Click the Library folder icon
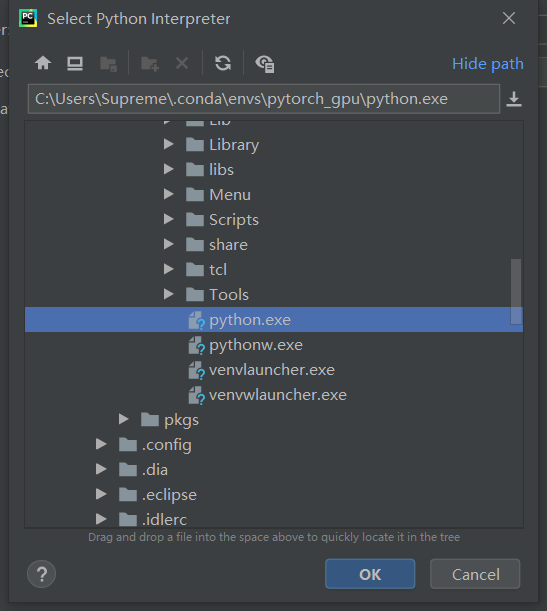 [195, 145]
